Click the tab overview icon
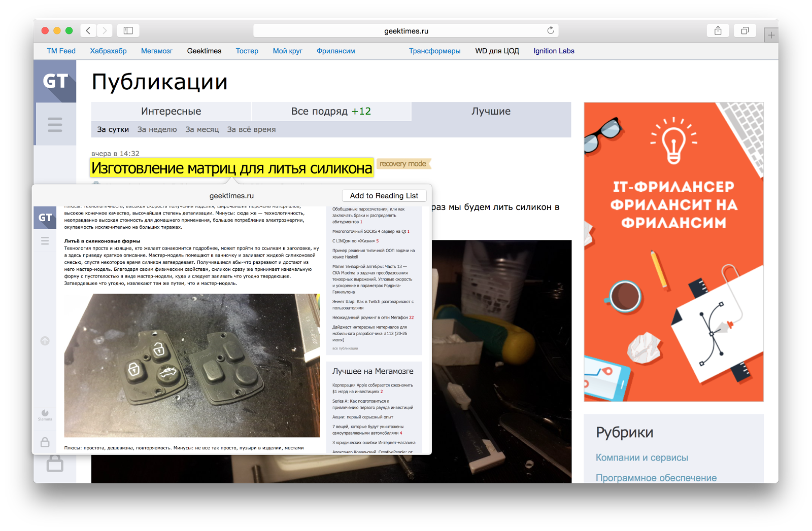The height and width of the screenshot is (531, 812). (745, 30)
